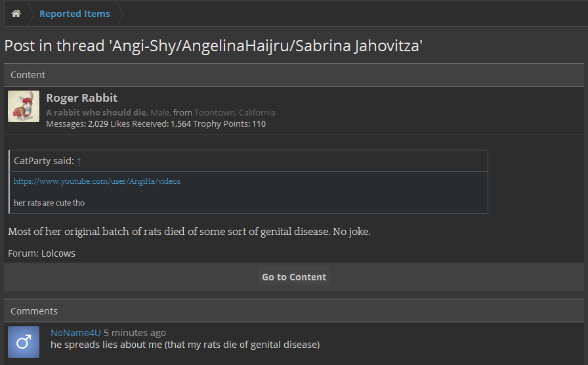
Task: Click the '5 minutes ago' timestamp
Action: (135, 333)
